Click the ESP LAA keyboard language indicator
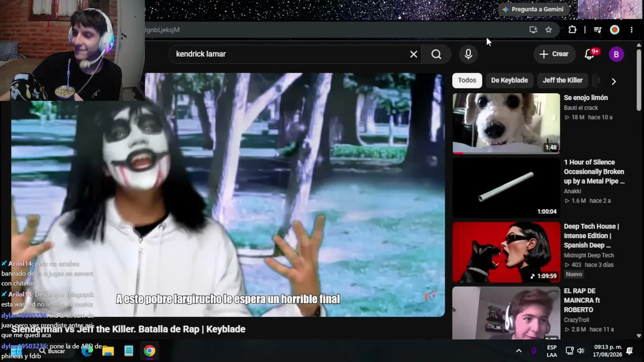The image size is (644, 362). pos(552,351)
